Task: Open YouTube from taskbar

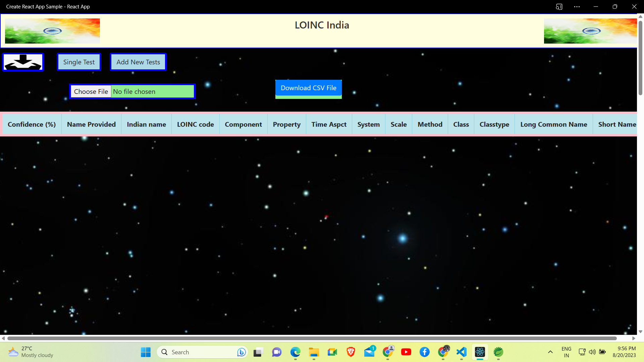Action: coord(406,352)
